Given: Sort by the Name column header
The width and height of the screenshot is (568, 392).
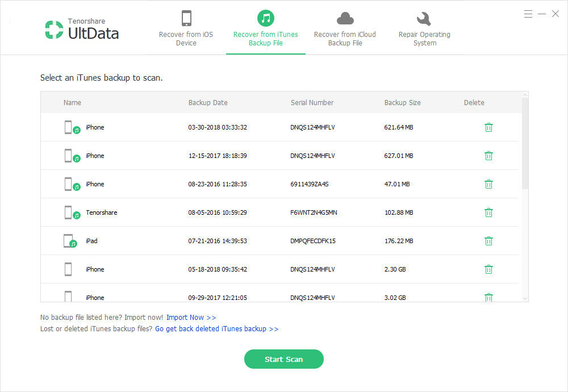Looking at the screenshot, I should (x=72, y=102).
